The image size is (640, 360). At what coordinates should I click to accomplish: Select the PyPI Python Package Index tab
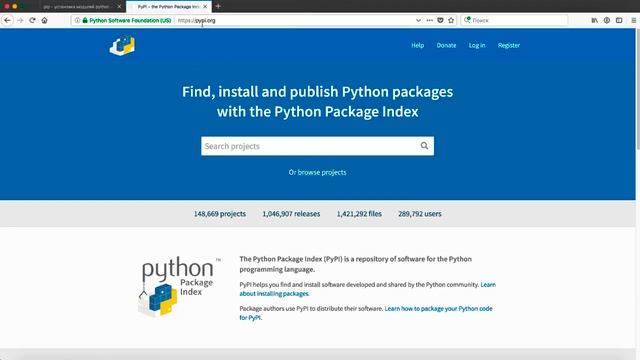(x=168, y=7)
